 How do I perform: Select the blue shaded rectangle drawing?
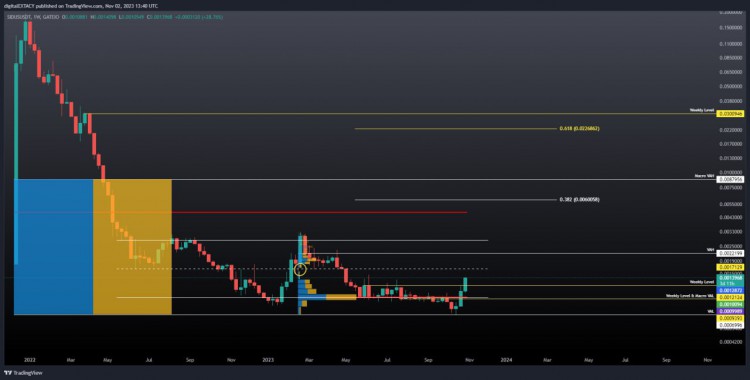[x=54, y=247]
